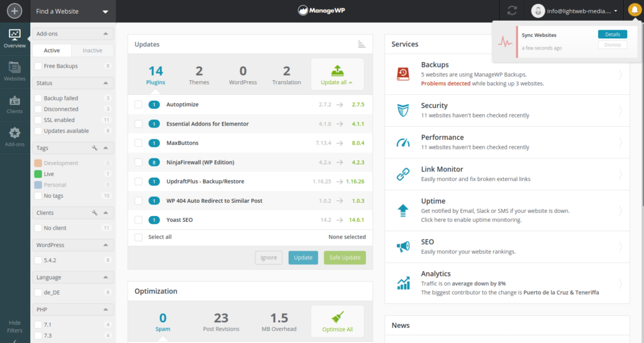Click the green Live tag swatch
The height and width of the screenshot is (343, 644).
[38, 174]
